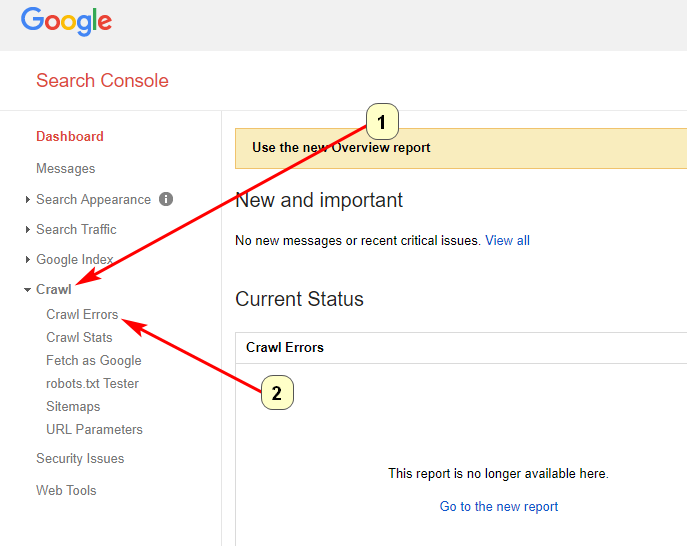Expand the Search Traffic arrow
This screenshot has width=687, height=546.
point(28,230)
